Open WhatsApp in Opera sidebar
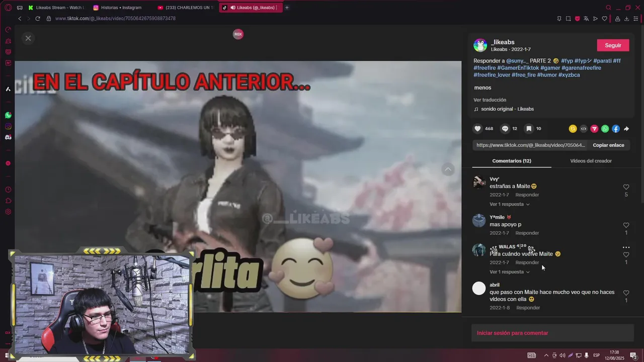This screenshot has height=362, width=644. point(8,115)
